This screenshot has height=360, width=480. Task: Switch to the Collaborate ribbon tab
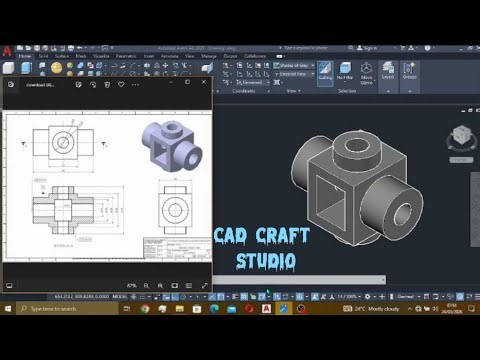tap(255, 56)
